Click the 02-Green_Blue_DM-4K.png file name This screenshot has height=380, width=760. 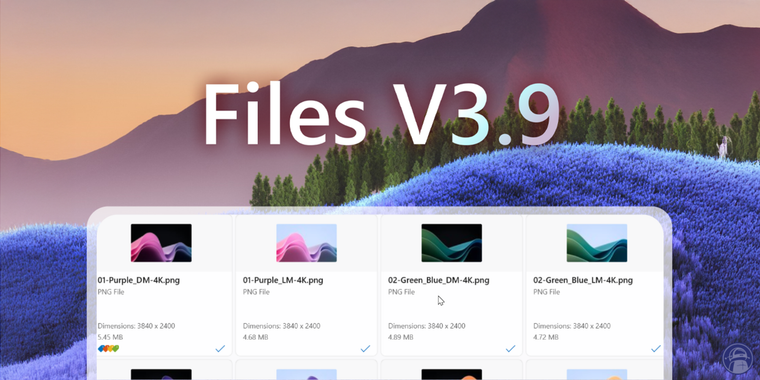[x=439, y=280]
